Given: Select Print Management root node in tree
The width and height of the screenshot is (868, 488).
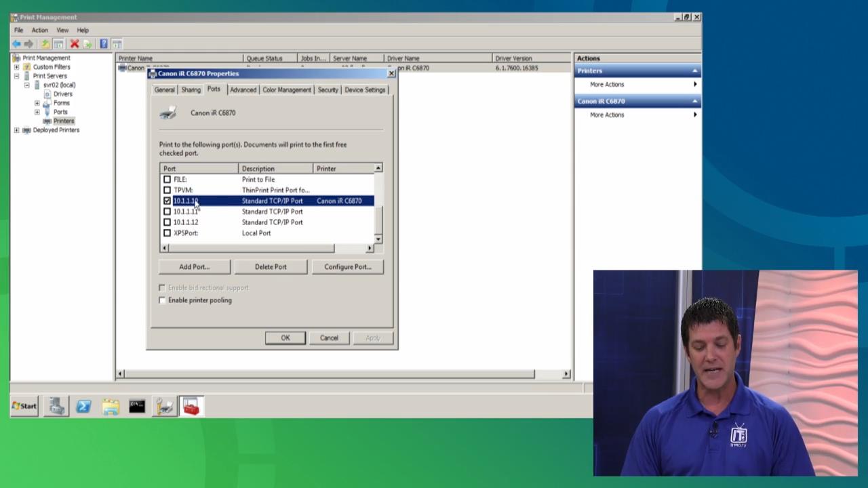Looking at the screenshot, I should click(x=46, y=58).
